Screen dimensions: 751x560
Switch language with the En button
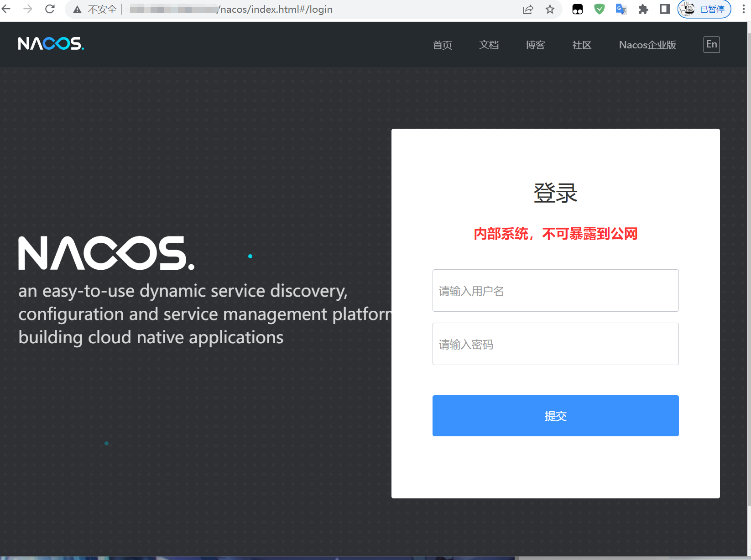point(711,45)
